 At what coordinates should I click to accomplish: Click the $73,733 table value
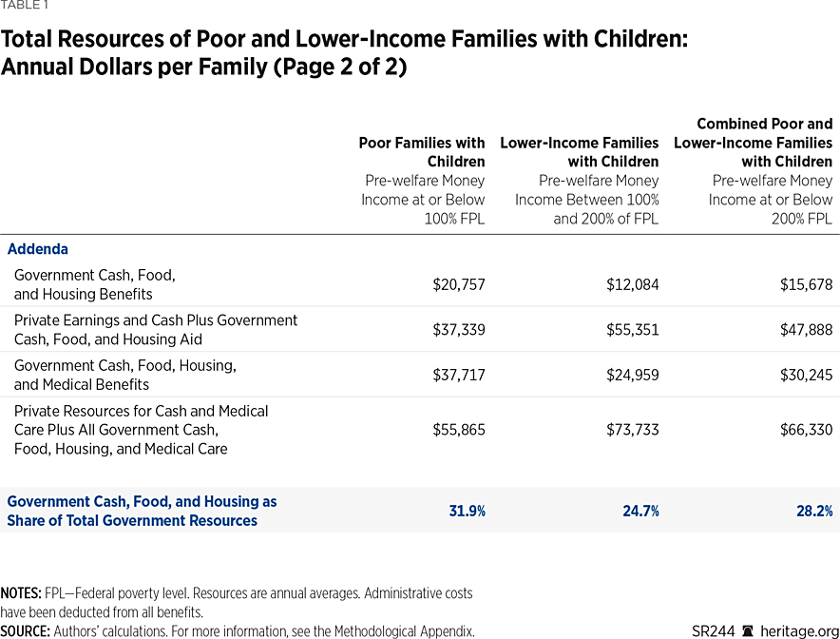[x=633, y=430]
